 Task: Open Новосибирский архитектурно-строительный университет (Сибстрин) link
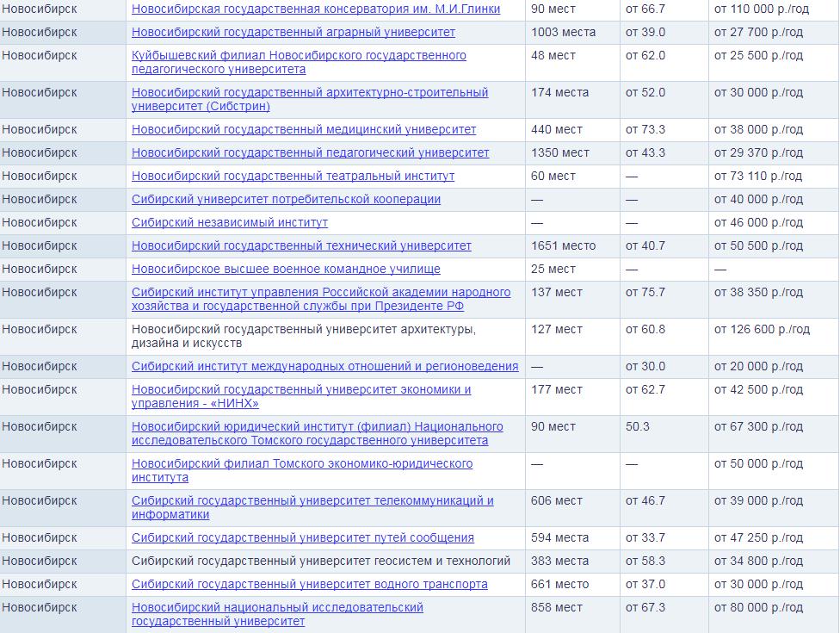coord(310,99)
